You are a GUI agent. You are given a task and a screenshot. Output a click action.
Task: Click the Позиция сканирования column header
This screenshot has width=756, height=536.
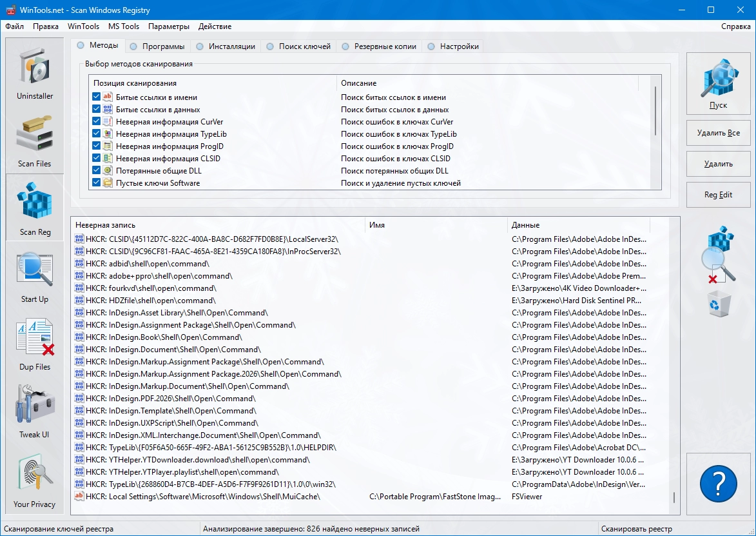point(213,83)
